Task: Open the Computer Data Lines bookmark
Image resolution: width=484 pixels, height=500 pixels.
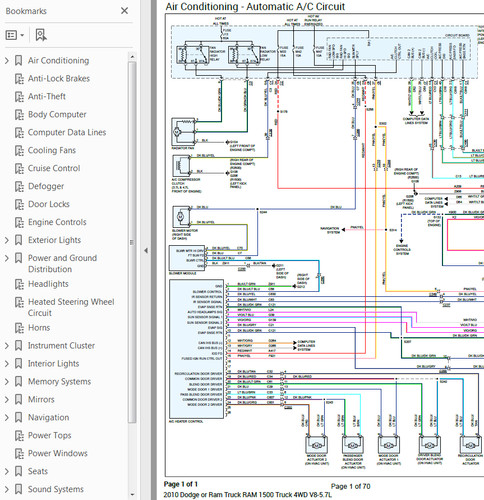Action: (x=67, y=132)
